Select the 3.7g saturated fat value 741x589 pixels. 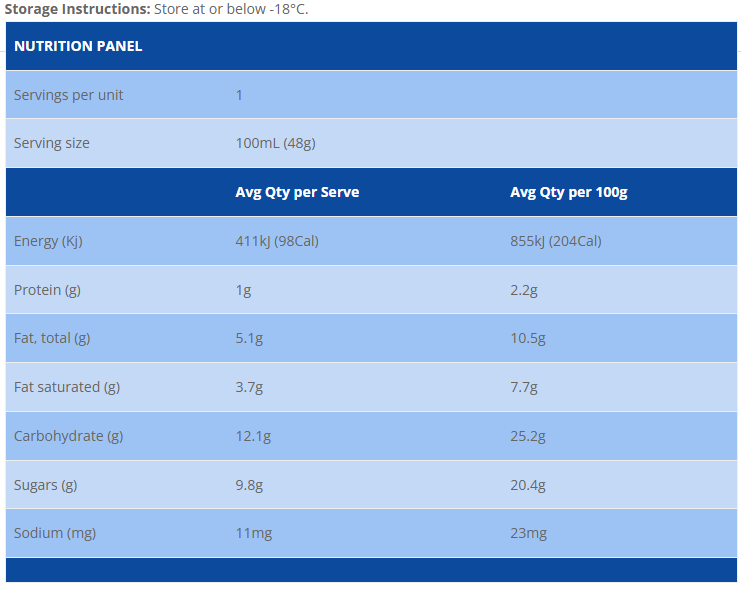pyautogui.click(x=249, y=387)
